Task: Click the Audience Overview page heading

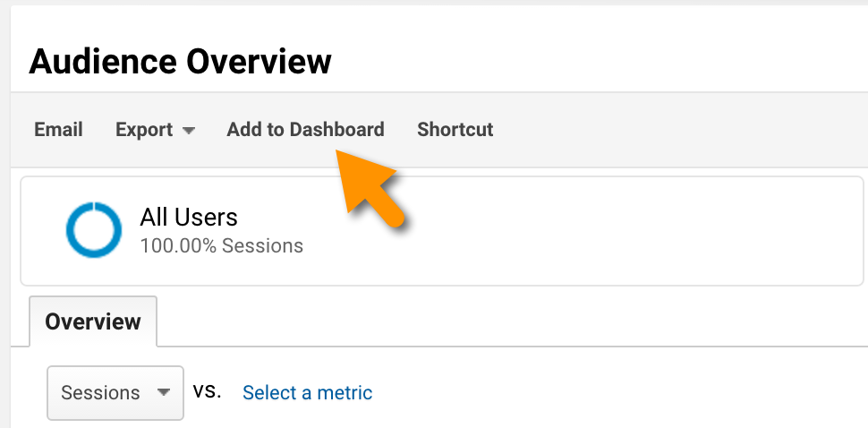Action: [x=180, y=62]
